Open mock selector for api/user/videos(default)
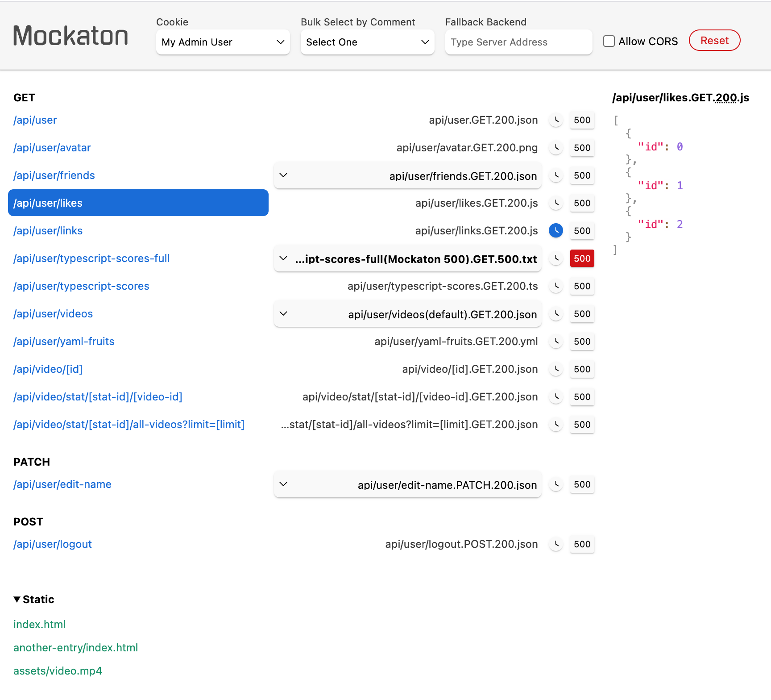 pos(408,314)
